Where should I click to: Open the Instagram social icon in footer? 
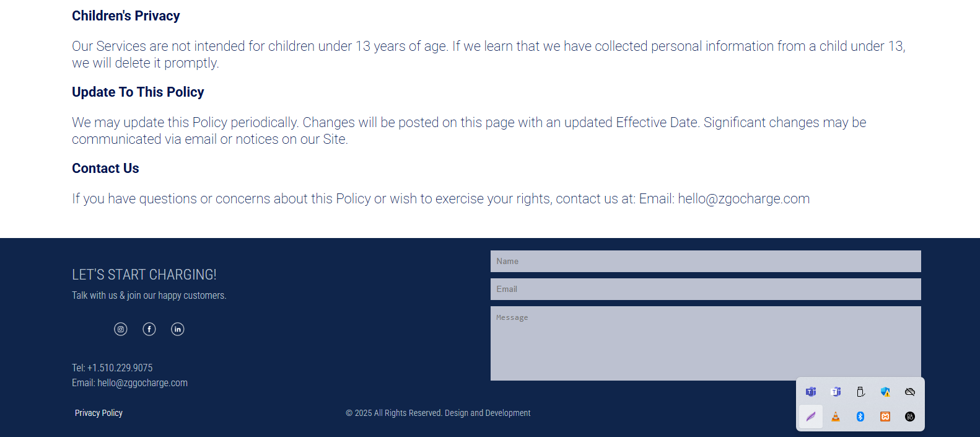[121, 329]
